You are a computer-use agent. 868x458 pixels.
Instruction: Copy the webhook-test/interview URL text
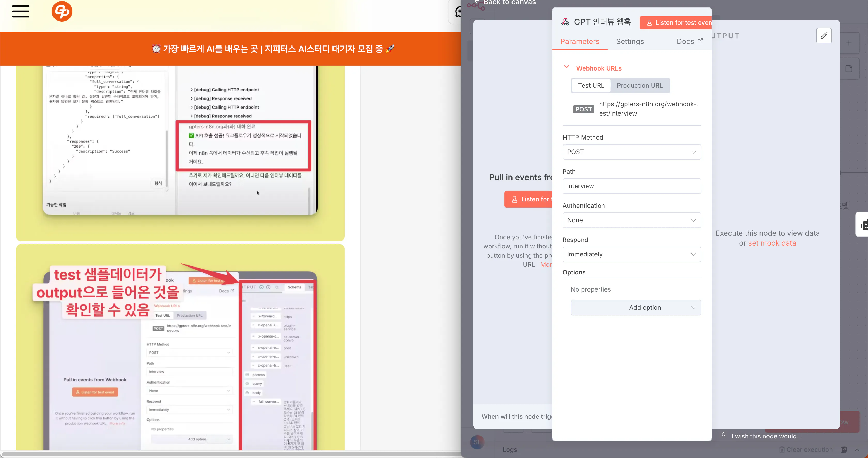point(648,109)
